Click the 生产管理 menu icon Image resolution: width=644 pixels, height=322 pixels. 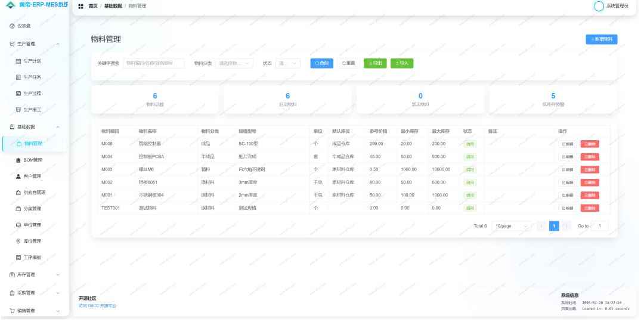[12, 44]
